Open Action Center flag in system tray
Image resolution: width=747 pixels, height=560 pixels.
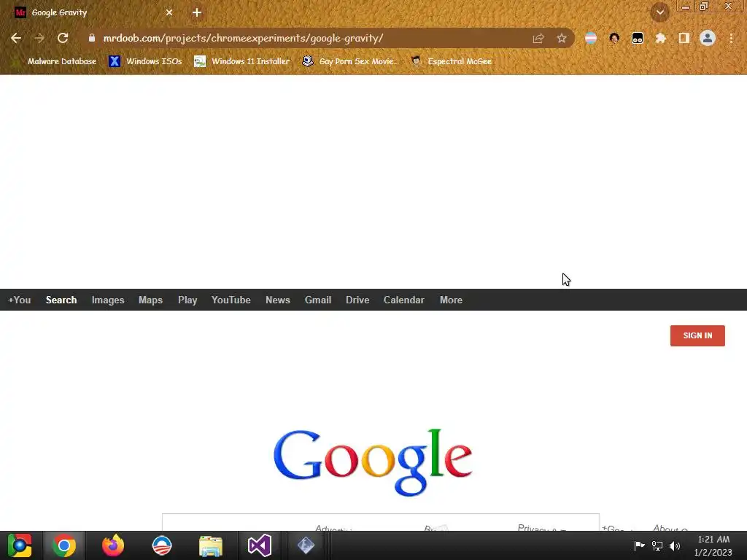coord(639,545)
